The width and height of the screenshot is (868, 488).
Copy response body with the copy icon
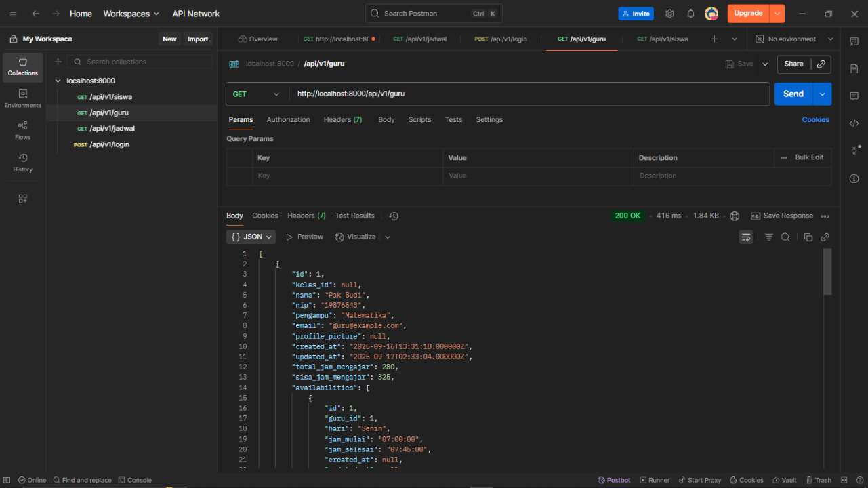point(808,237)
